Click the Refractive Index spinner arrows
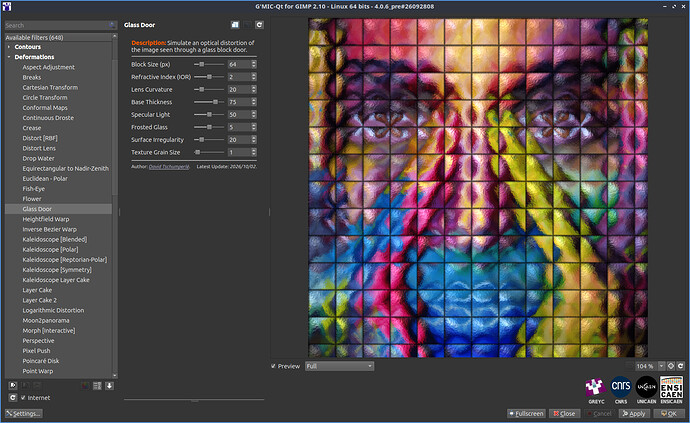This screenshot has height=423, width=690. click(254, 77)
